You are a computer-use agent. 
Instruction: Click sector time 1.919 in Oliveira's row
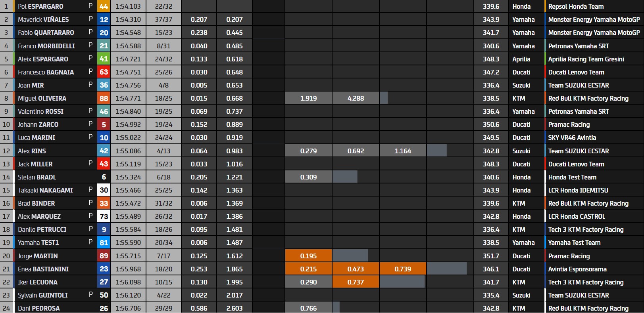click(308, 98)
